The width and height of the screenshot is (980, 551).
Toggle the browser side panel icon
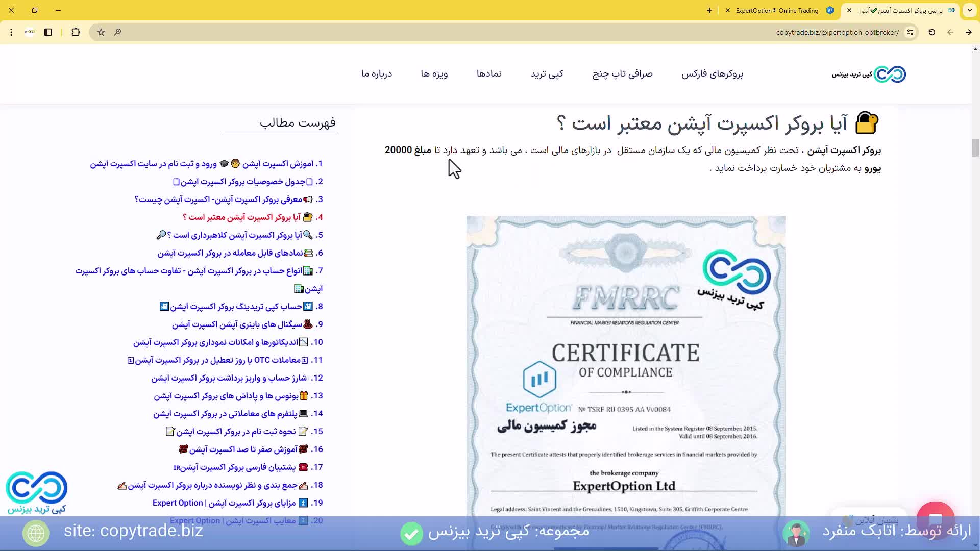(48, 32)
